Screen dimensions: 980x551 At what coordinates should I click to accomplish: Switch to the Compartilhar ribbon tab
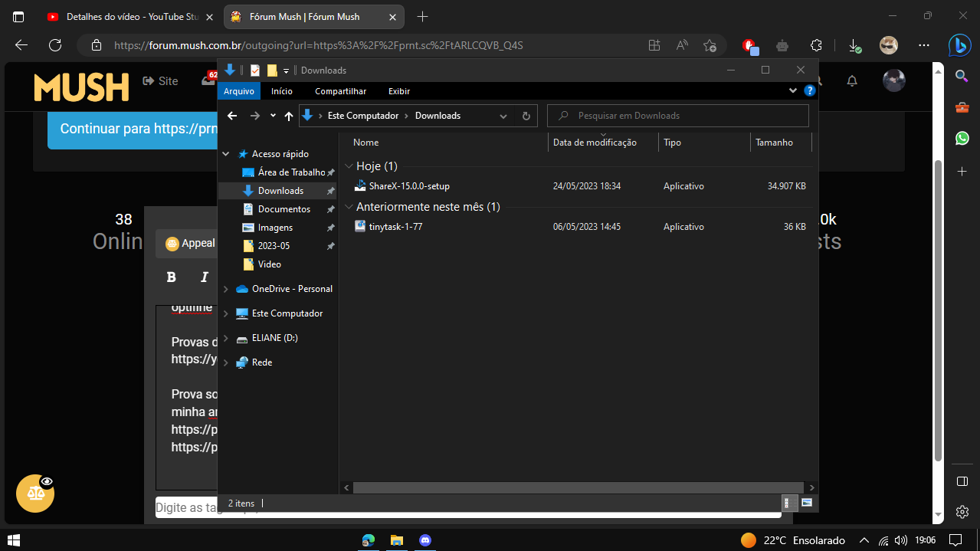341,91
